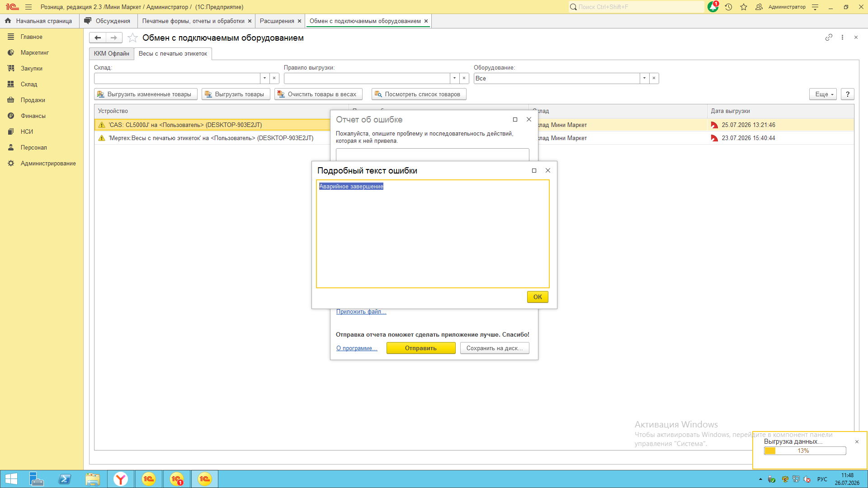Switch to 1C taskbar icon with red badge
The height and width of the screenshot is (488, 868).
click(x=177, y=479)
